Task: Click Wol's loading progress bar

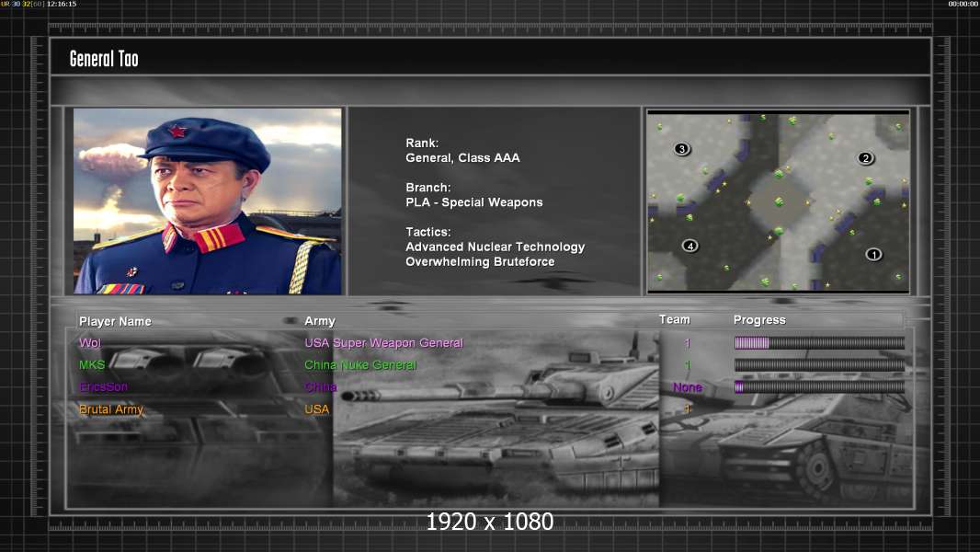Action: pyautogui.click(x=819, y=342)
